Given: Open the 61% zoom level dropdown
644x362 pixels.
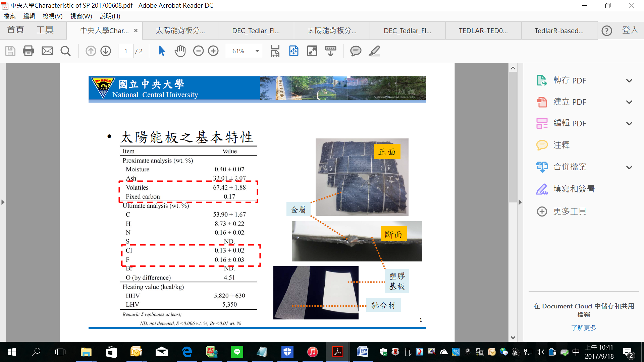Looking at the screenshot, I should pos(257,51).
